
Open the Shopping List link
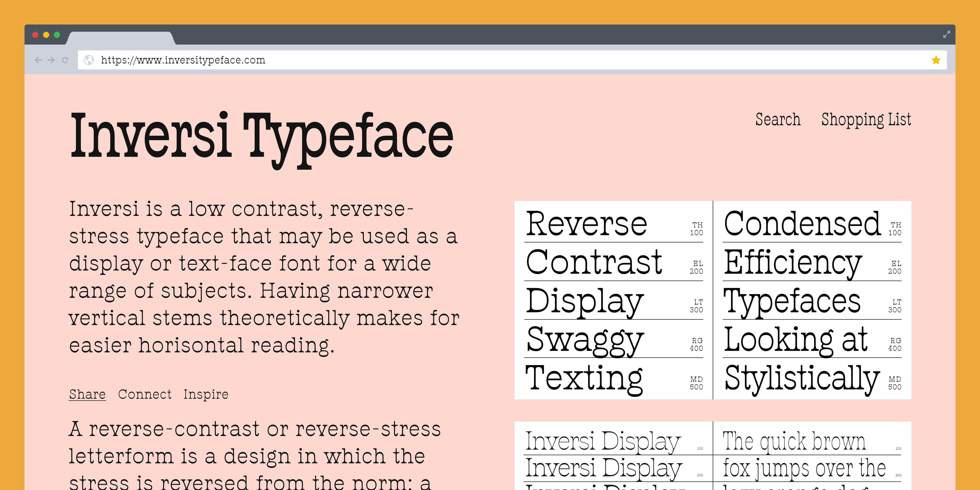[x=866, y=119]
